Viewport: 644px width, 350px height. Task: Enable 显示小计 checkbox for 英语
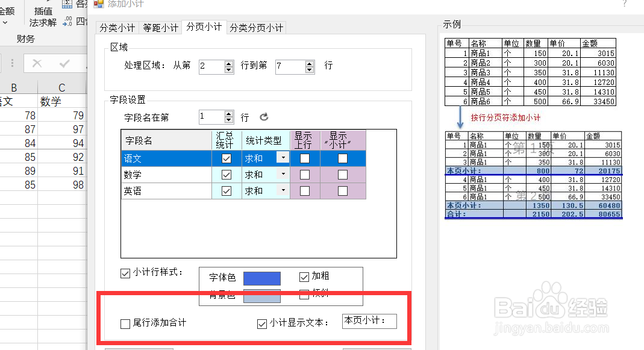pyautogui.click(x=343, y=191)
